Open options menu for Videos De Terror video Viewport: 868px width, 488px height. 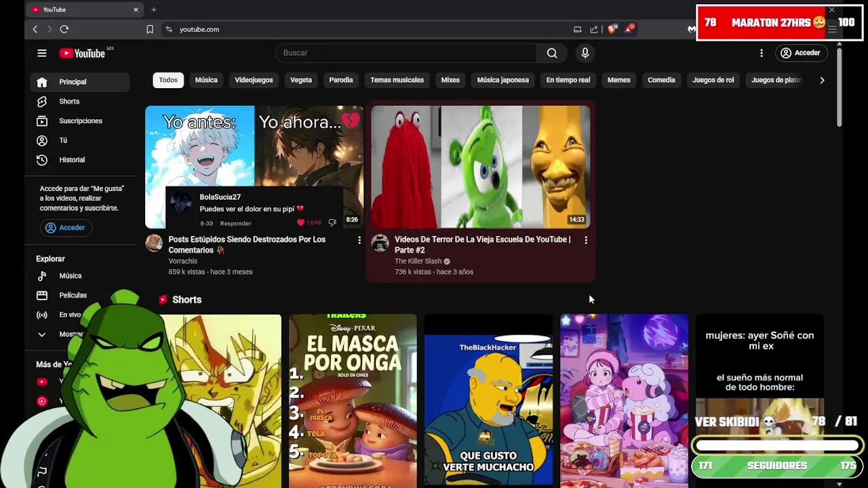(x=586, y=240)
